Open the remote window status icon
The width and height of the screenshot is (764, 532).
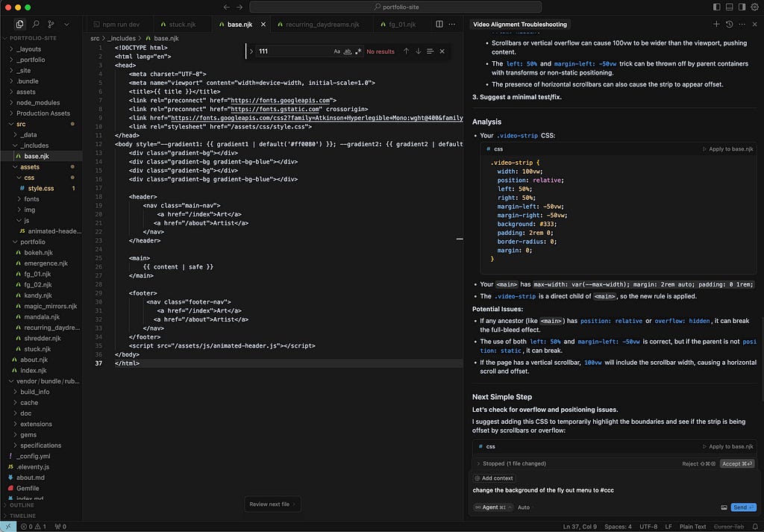7,527
